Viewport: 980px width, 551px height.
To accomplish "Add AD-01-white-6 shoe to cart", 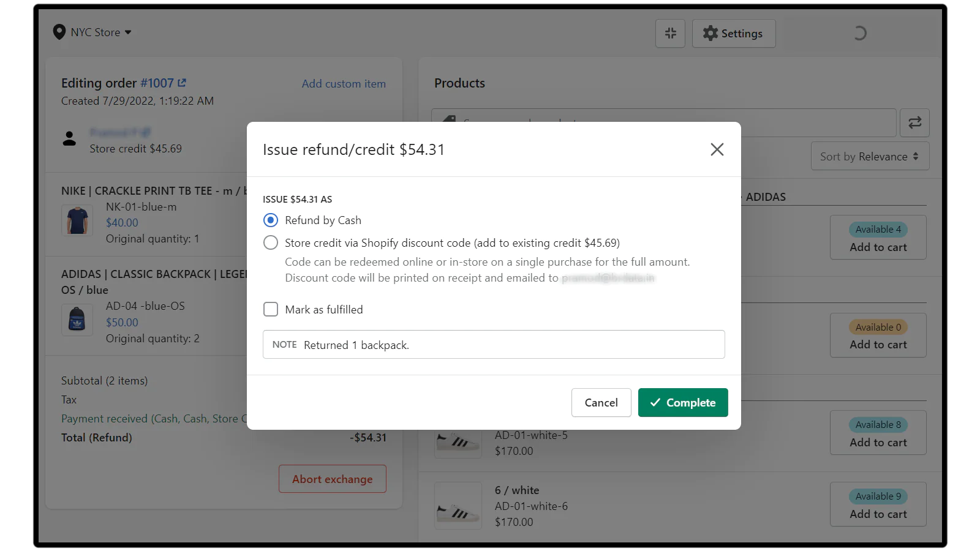I will (x=878, y=514).
